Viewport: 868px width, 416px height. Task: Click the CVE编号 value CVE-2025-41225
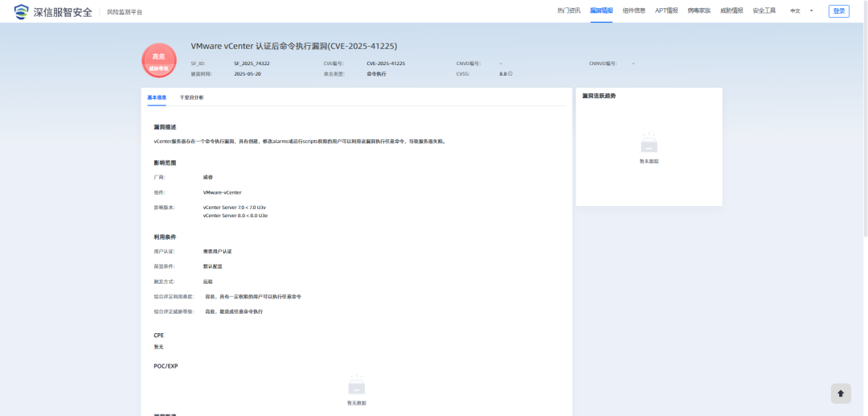(x=386, y=63)
